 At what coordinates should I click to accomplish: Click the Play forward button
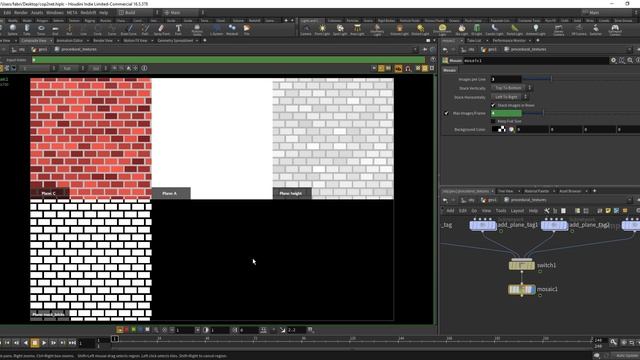point(44,343)
